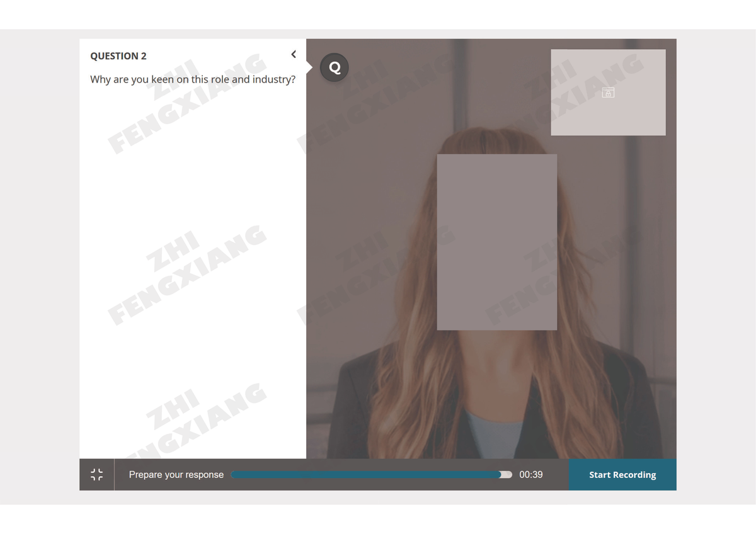Click the camera icon in preview box

coord(608,93)
